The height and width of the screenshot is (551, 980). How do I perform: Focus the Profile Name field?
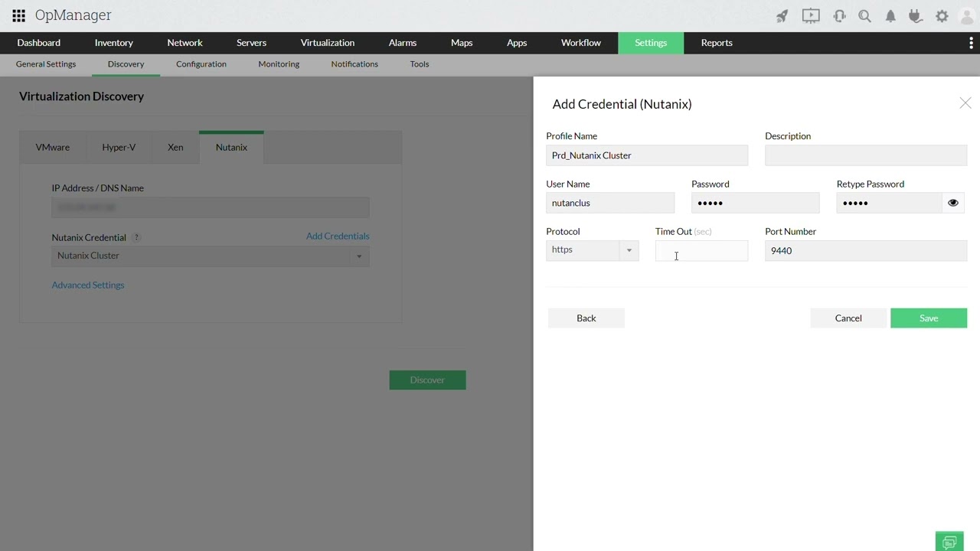coord(647,155)
